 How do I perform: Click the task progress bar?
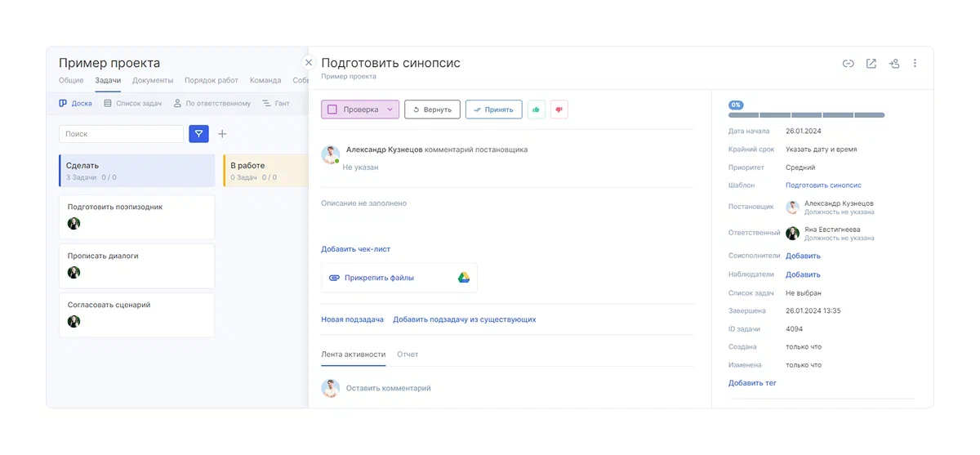[806, 115]
